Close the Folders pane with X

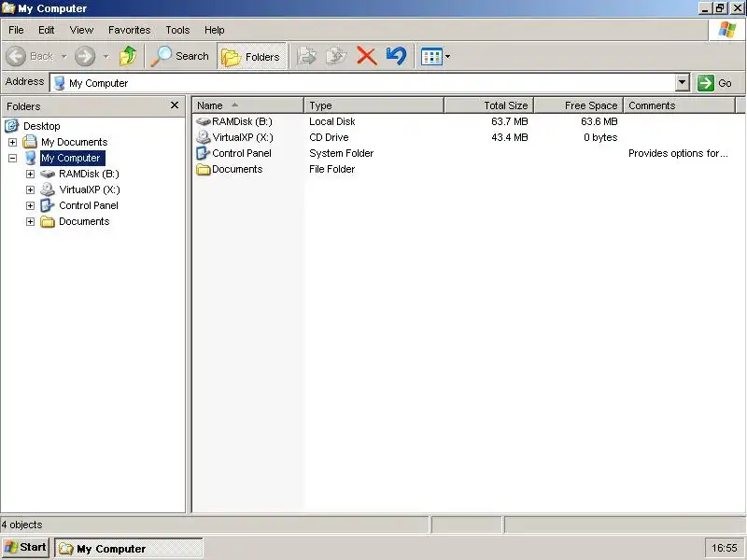point(175,105)
